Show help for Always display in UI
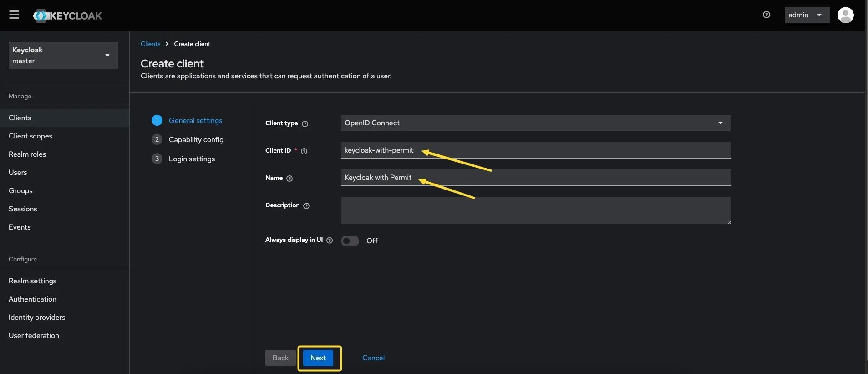868x374 pixels. pyautogui.click(x=330, y=241)
